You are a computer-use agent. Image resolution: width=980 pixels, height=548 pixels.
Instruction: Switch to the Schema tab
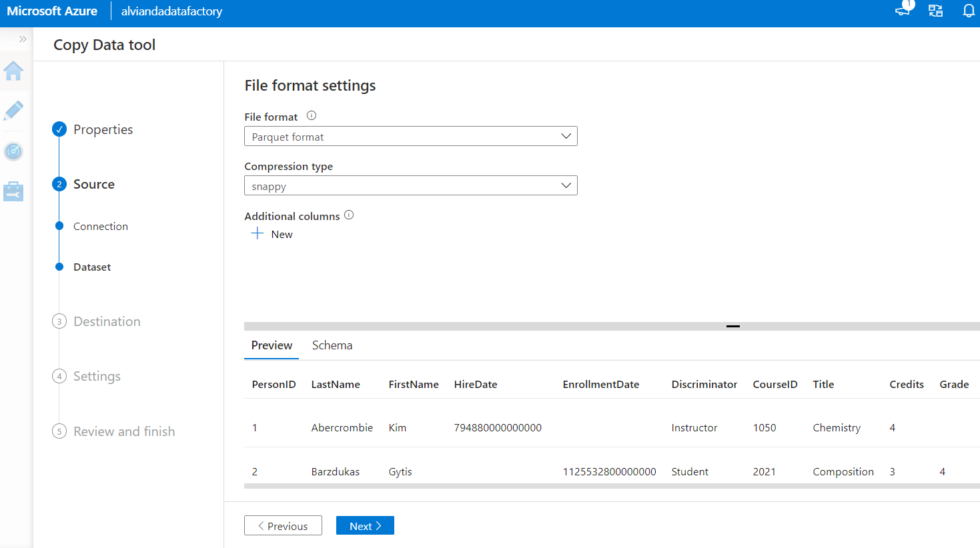(x=332, y=345)
